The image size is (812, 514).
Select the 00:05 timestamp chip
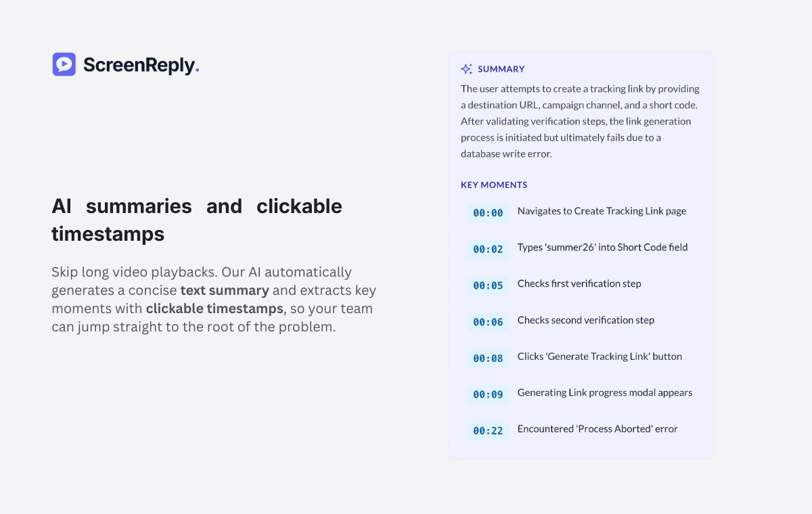[488, 285]
